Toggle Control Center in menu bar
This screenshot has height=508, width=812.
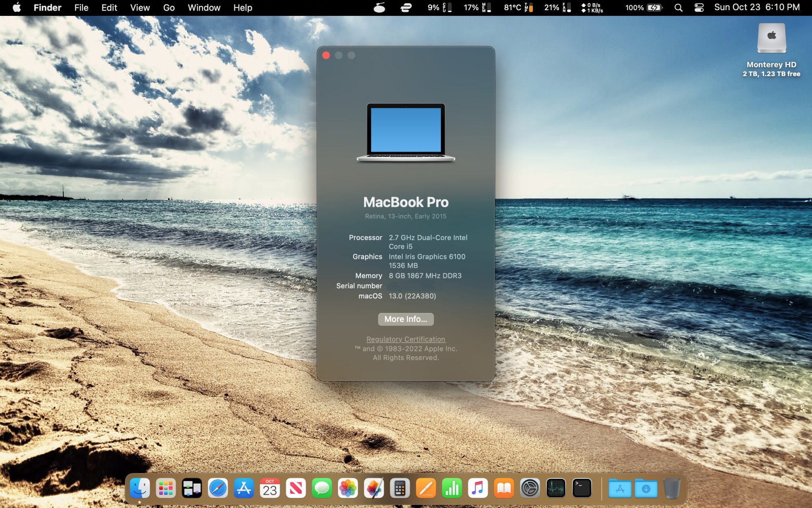[x=699, y=8]
